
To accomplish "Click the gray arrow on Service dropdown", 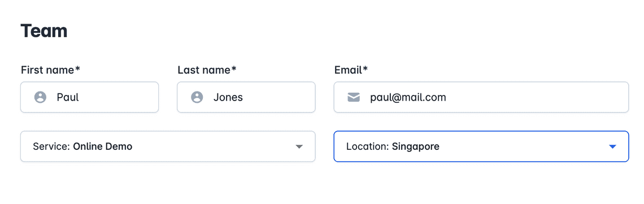I will coord(299,146).
